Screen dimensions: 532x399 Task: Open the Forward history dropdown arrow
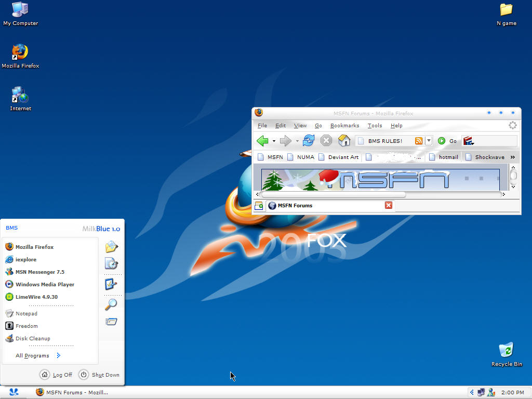coord(297,141)
